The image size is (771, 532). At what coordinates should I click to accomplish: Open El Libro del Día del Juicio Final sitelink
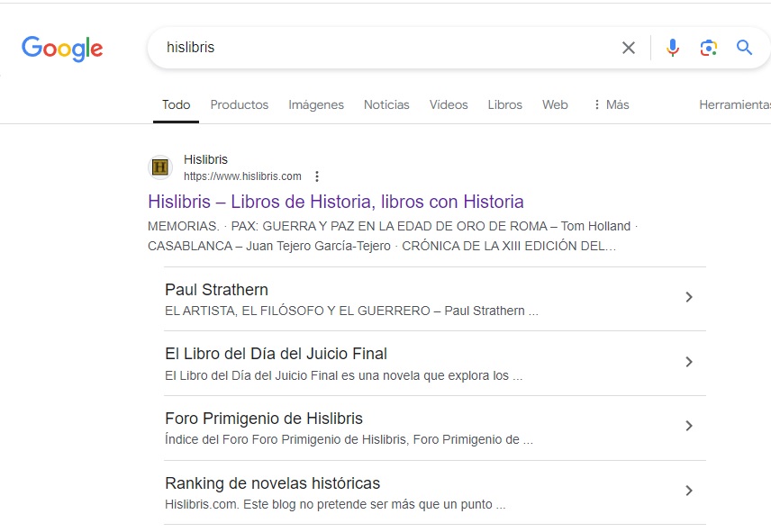click(276, 354)
